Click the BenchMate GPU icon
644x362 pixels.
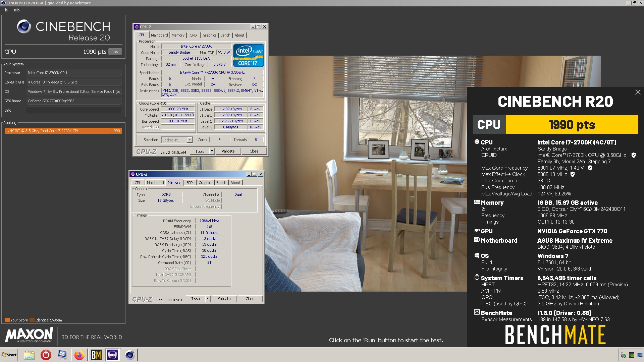(477, 231)
